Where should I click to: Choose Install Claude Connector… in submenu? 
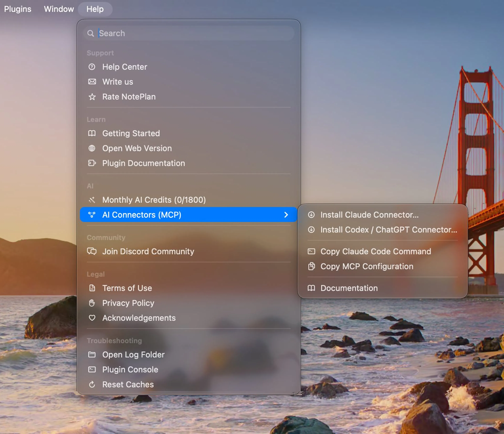[383, 215]
